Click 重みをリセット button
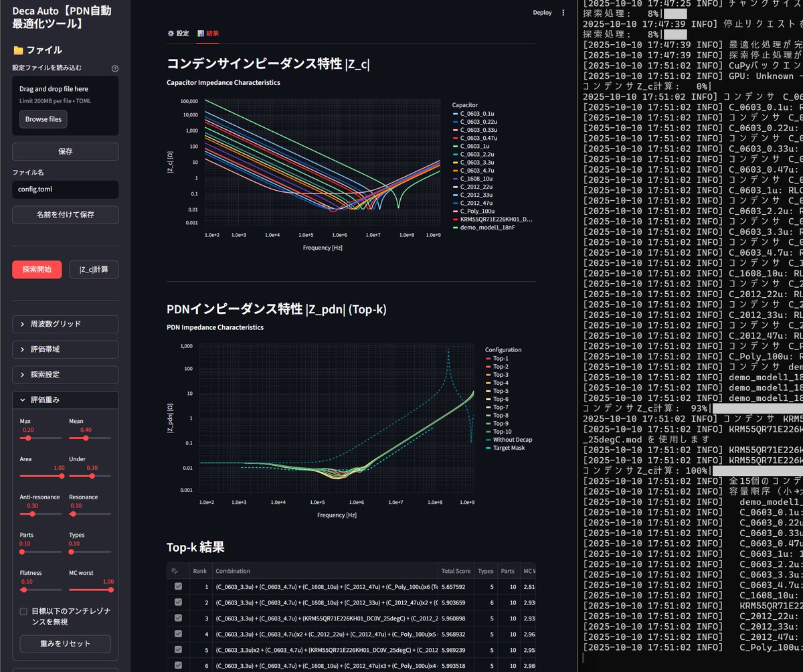 point(66,644)
